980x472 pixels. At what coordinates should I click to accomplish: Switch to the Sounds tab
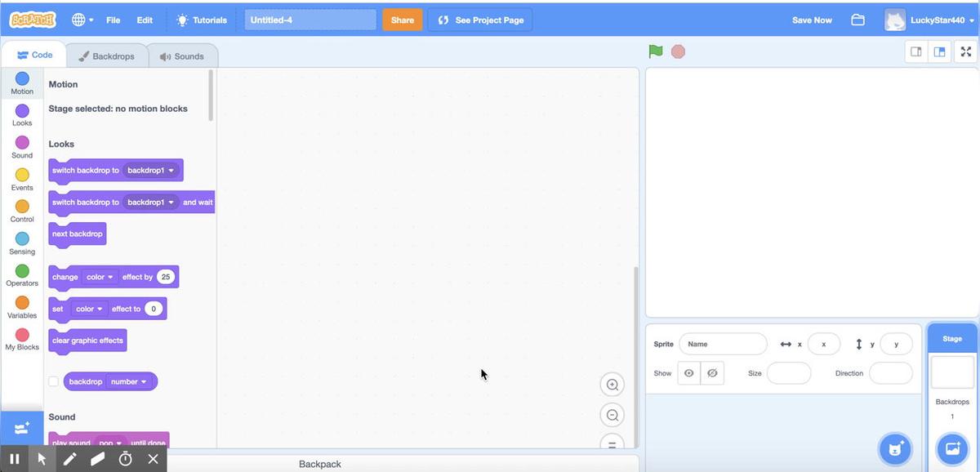pos(182,56)
